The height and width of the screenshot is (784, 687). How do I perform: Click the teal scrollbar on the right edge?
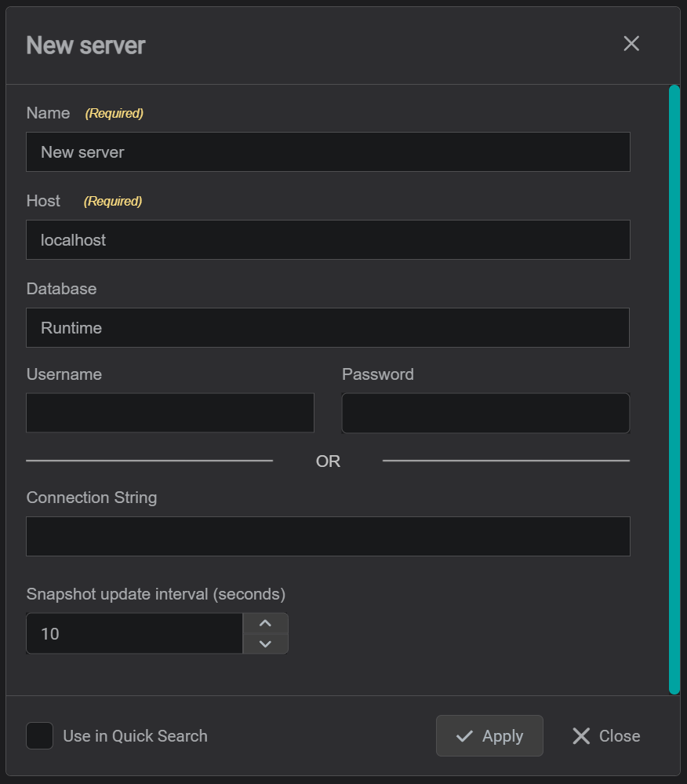(x=675, y=391)
